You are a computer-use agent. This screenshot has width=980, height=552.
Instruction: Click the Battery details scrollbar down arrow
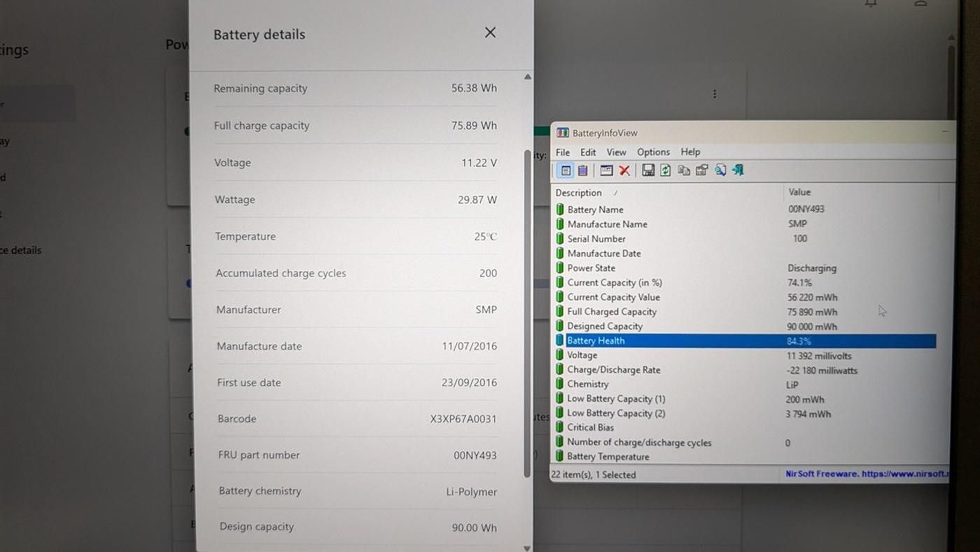(527, 548)
